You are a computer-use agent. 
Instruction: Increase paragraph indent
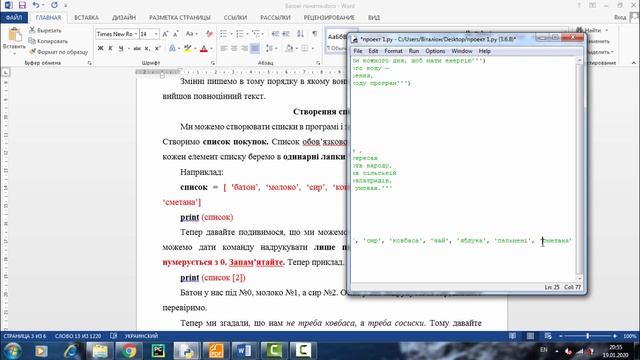click(x=286, y=34)
